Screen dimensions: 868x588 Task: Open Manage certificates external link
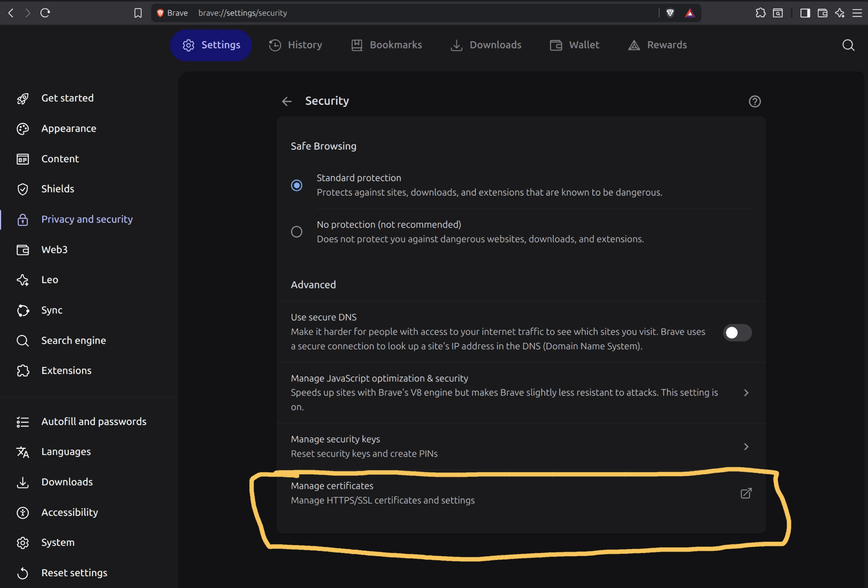(745, 493)
